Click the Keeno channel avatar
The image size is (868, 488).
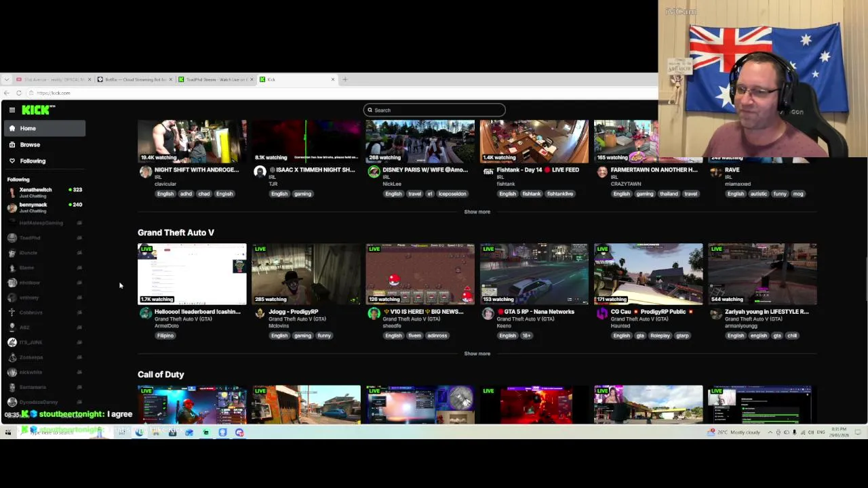click(488, 313)
